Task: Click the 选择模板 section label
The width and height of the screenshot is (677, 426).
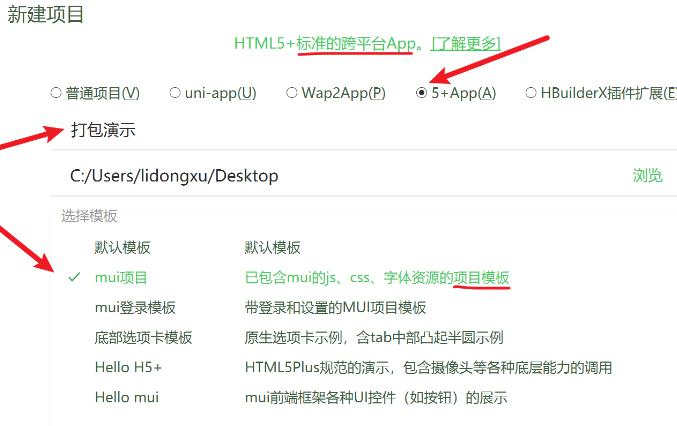Action: pos(89,216)
